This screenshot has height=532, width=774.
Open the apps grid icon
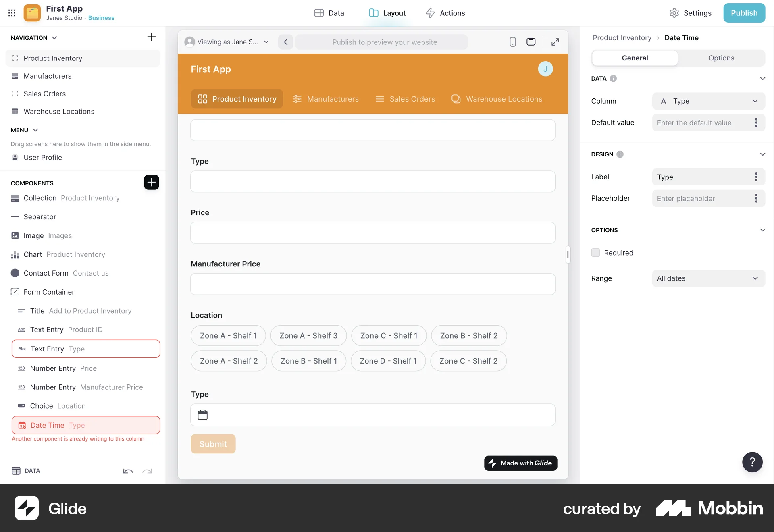[12, 13]
